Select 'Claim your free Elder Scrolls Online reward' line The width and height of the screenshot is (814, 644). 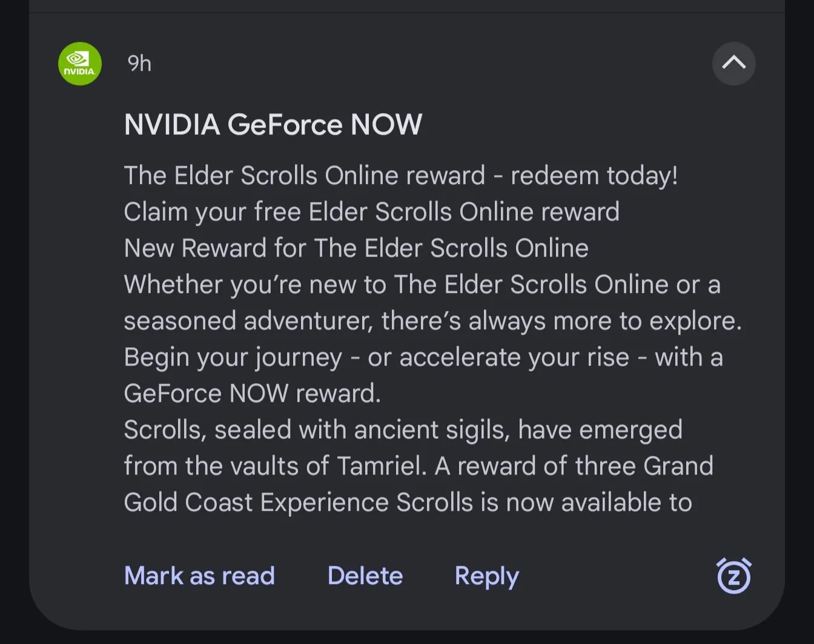pos(371,212)
